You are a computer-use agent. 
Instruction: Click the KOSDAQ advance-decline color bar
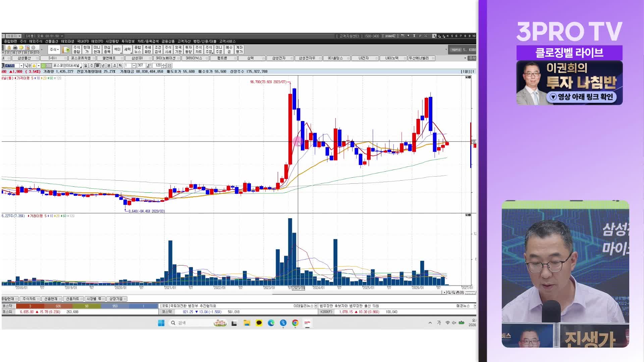coord(87,306)
